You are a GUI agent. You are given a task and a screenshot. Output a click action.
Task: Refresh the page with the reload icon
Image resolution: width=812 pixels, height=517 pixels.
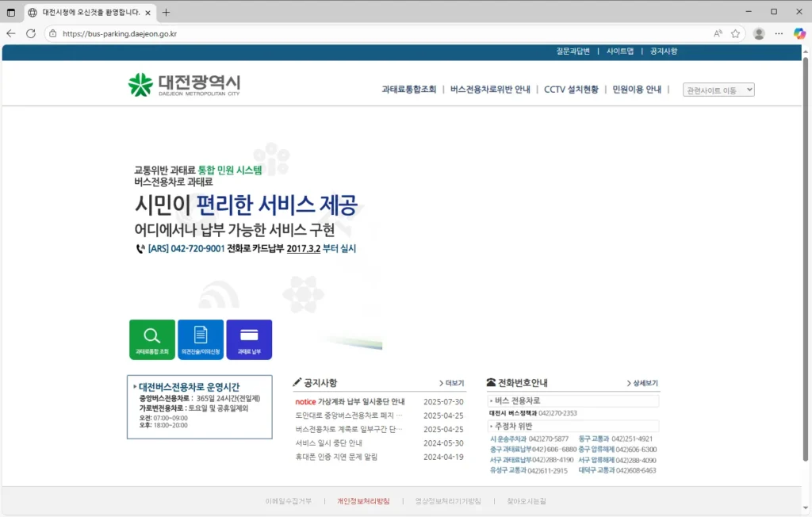31,33
